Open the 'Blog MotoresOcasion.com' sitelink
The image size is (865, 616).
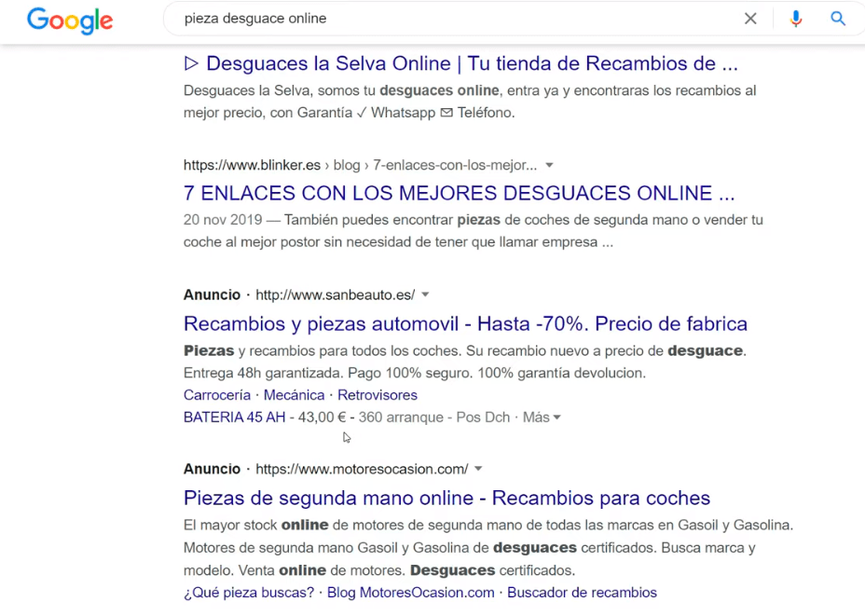click(x=410, y=593)
